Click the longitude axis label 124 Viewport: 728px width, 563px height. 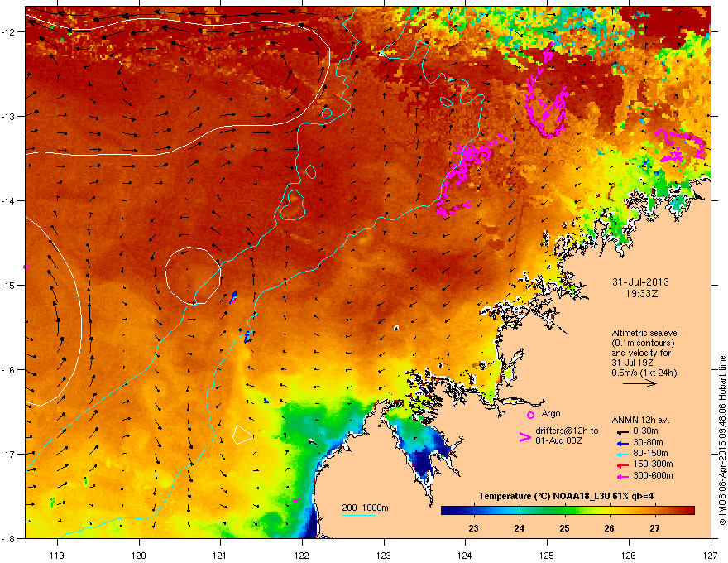coord(465,555)
